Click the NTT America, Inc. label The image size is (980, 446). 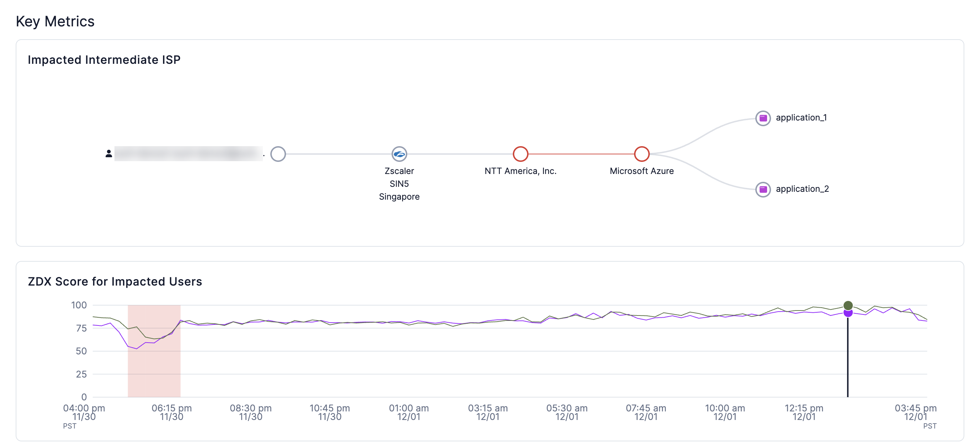(x=520, y=171)
